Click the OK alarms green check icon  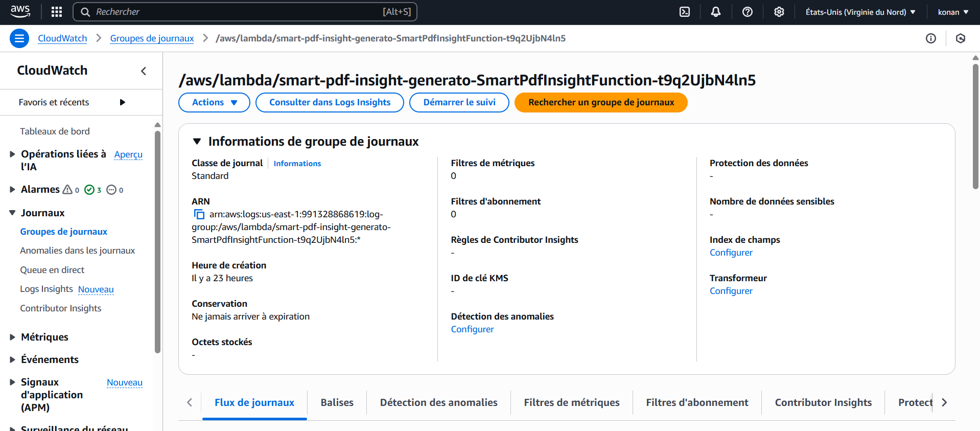[89, 190]
